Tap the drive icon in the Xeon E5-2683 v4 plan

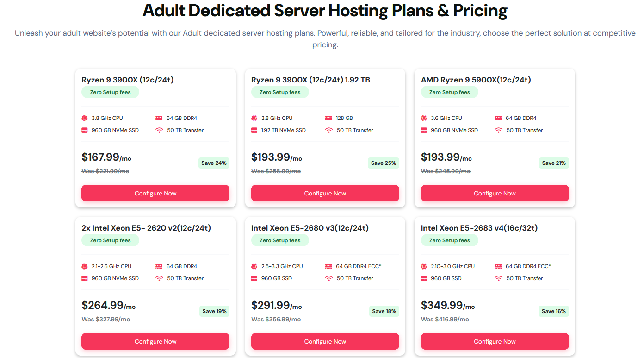[x=424, y=278]
